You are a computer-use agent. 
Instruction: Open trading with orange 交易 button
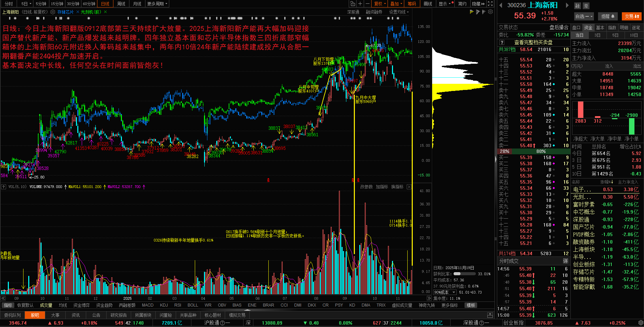coord(632,16)
